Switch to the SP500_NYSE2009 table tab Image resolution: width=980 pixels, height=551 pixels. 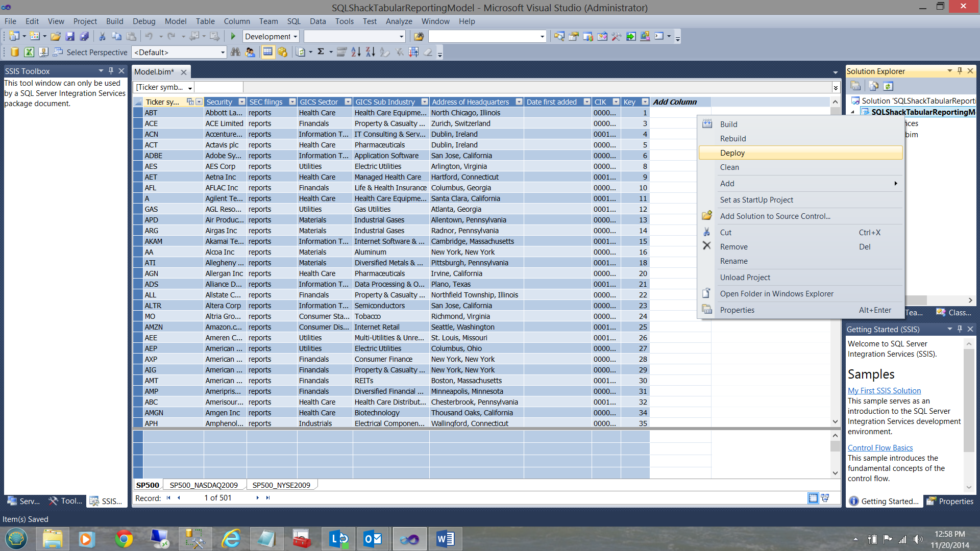pyautogui.click(x=281, y=485)
